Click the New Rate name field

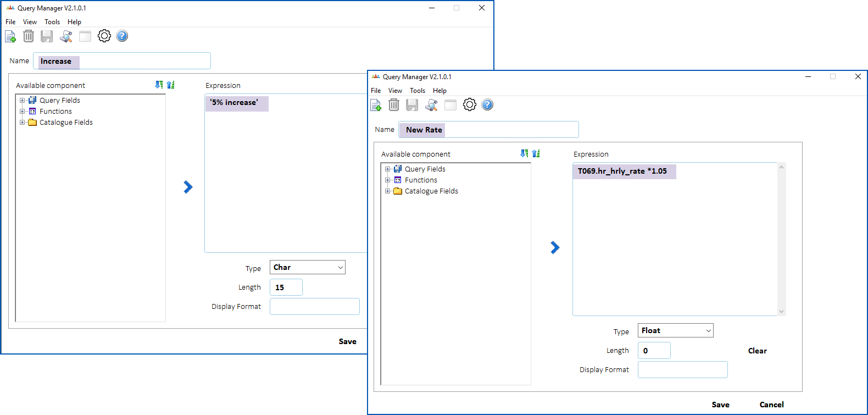488,130
